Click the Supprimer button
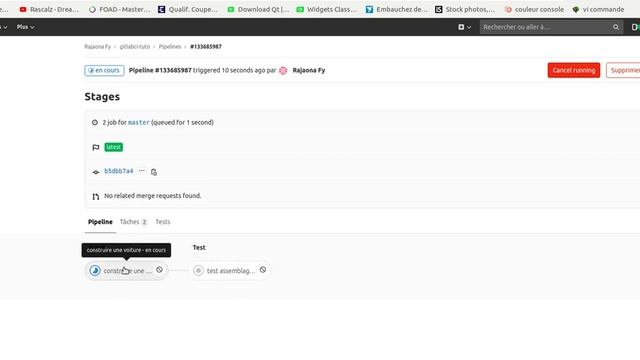Image resolution: width=640 pixels, height=360 pixels. click(623, 70)
